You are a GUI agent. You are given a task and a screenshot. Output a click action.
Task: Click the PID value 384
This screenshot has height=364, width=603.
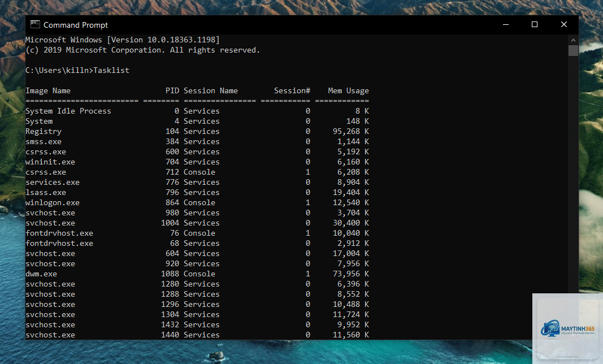[x=172, y=142]
